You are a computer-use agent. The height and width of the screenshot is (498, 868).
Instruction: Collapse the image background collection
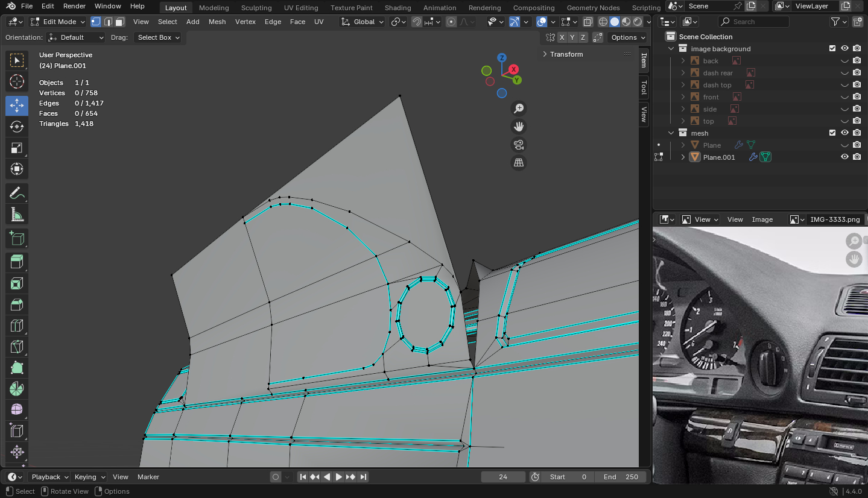[671, 48]
